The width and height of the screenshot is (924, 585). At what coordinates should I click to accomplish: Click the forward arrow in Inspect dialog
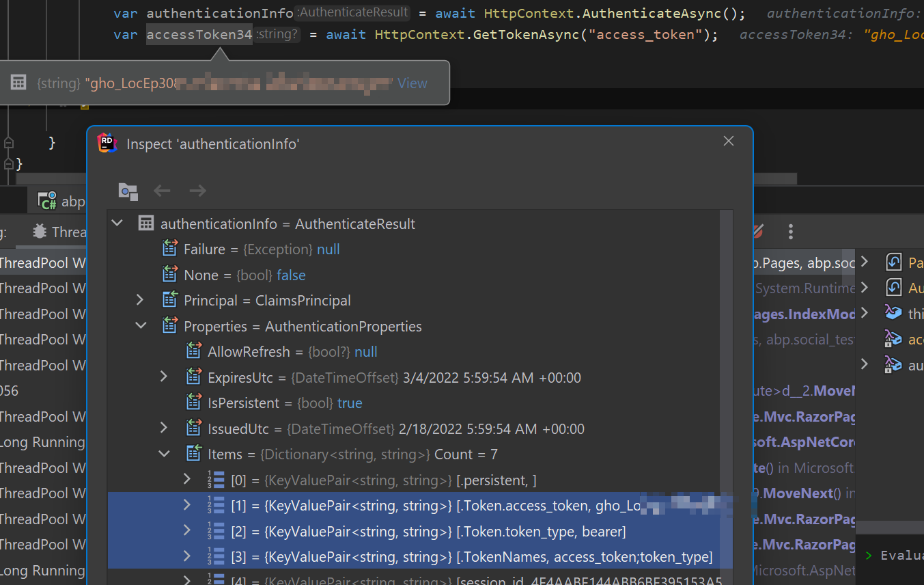tap(198, 191)
